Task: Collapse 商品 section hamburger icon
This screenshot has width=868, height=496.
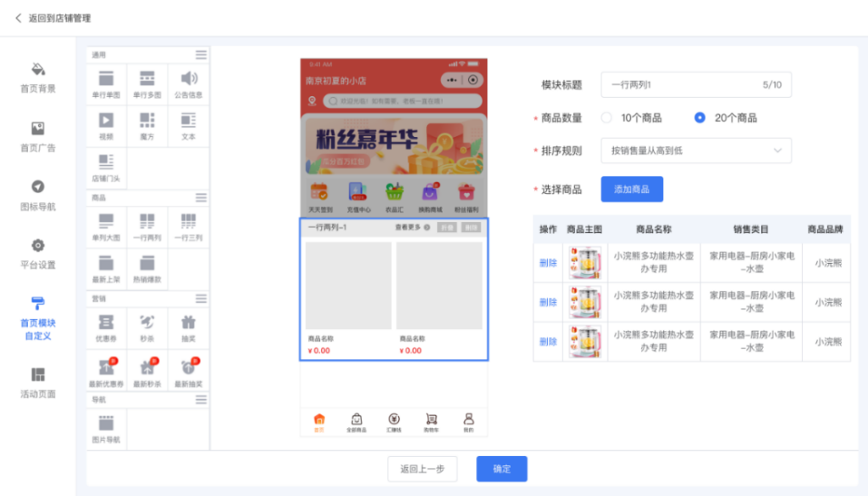Action: [201, 198]
